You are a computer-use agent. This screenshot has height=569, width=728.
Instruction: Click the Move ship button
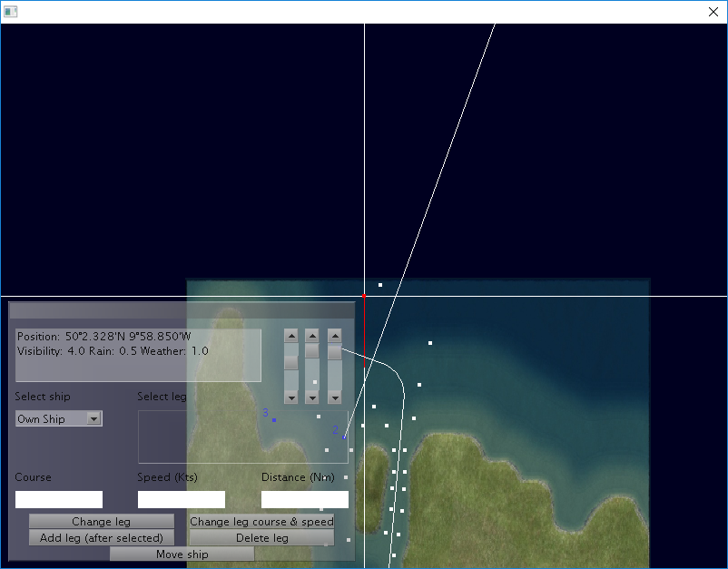click(182, 554)
